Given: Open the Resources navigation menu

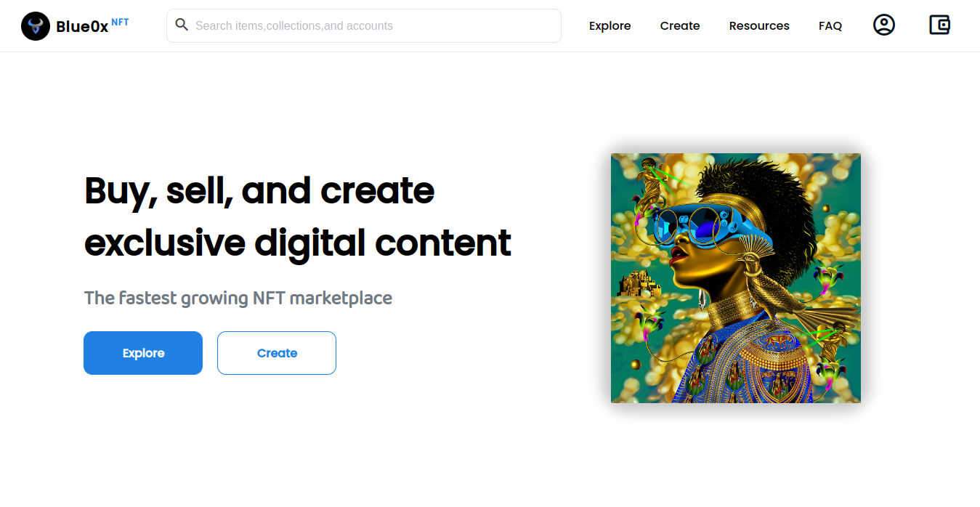Looking at the screenshot, I should pos(759,25).
